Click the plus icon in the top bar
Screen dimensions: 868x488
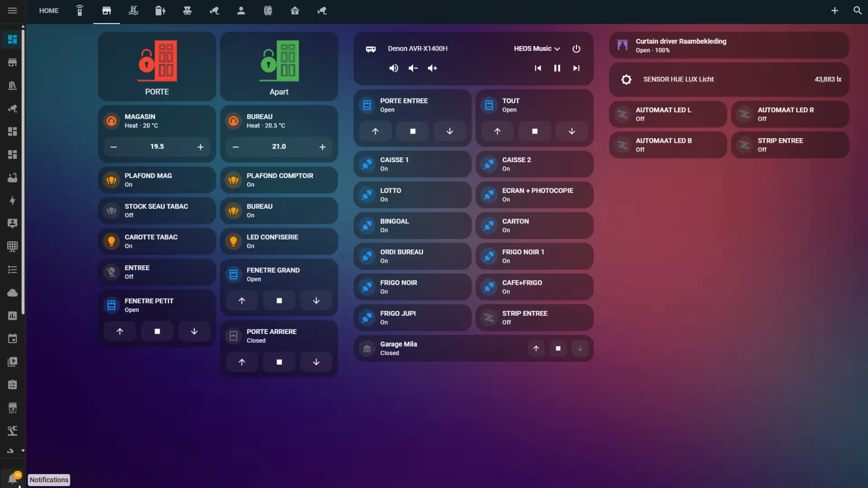pyautogui.click(x=835, y=10)
